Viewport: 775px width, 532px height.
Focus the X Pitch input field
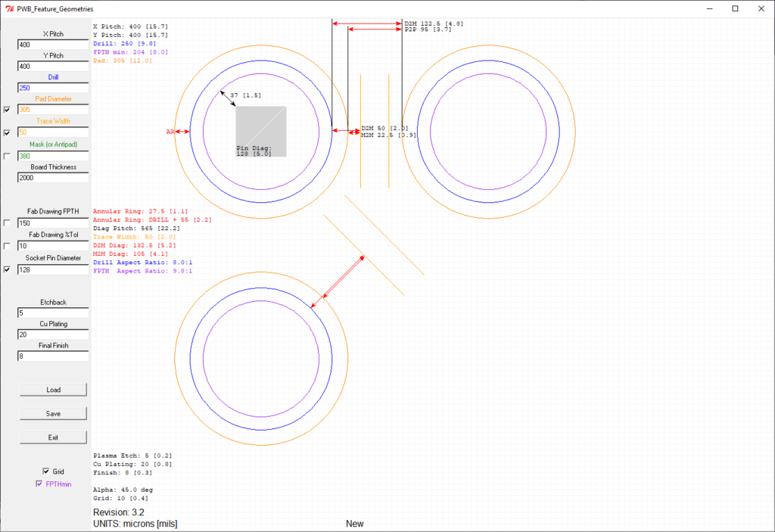click(53, 45)
